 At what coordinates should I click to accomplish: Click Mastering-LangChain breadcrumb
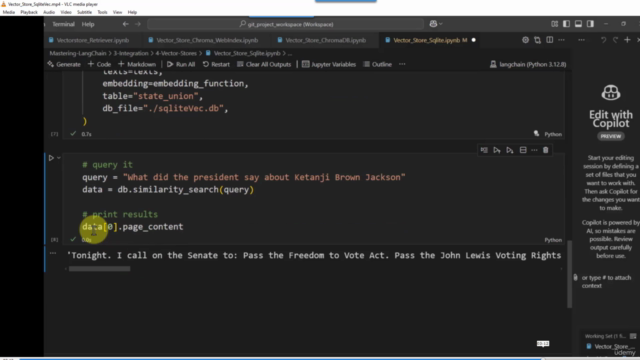[x=78, y=53]
